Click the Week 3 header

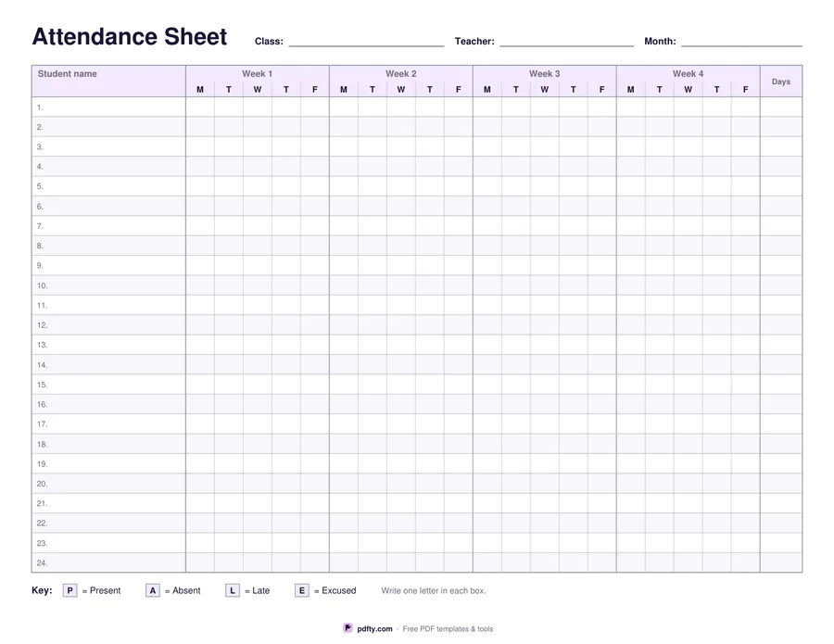(545, 74)
